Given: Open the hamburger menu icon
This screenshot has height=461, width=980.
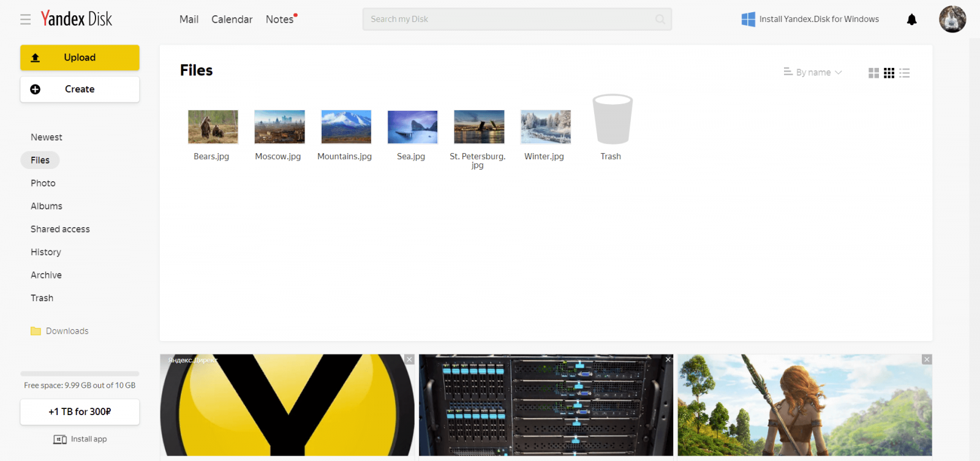Looking at the screenshot, I should (x=25, y=20).
